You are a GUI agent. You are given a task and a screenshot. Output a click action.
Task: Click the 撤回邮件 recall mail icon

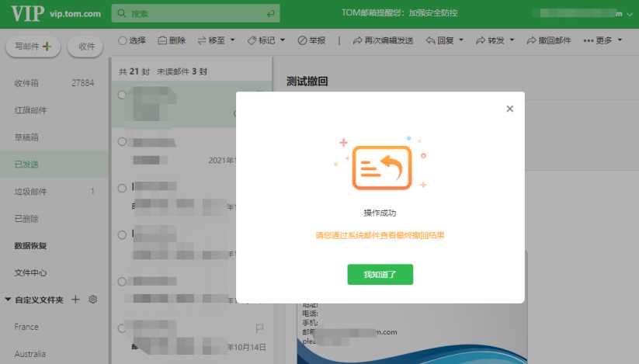(532, 40)
